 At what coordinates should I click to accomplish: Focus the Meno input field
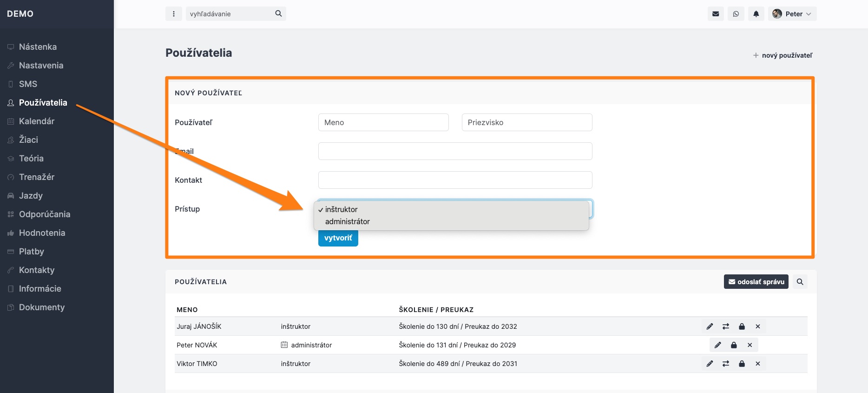(383, 122)
